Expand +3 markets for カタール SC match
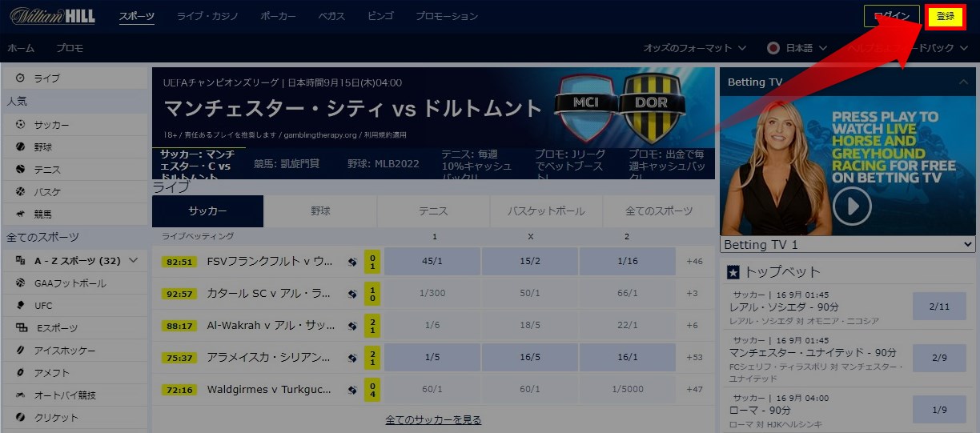 coord(693,294)
